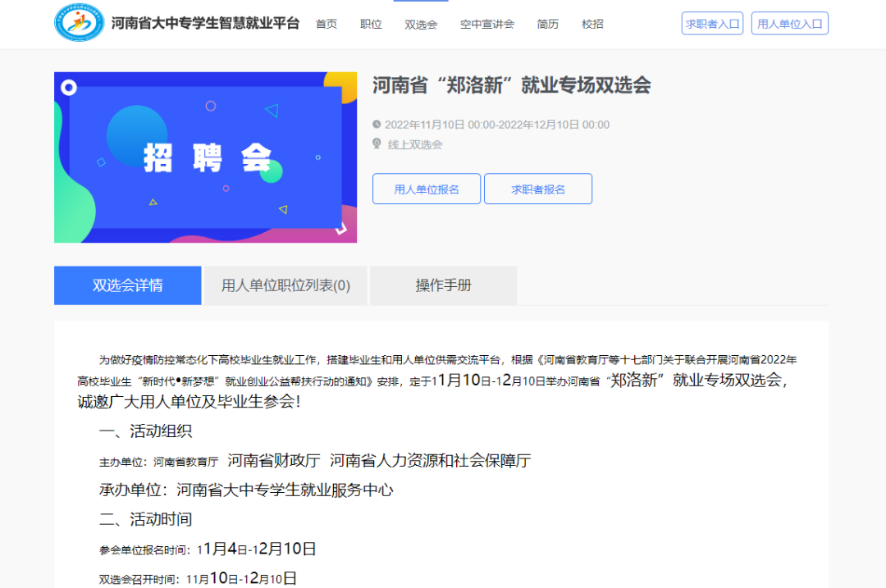Click the platform logo icon

tap(79, 24)
